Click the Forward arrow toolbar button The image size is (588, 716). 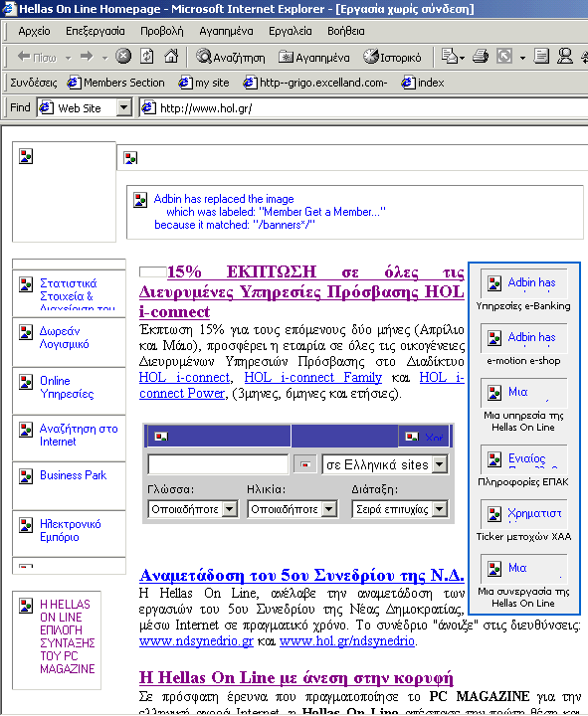coord(87,57)
